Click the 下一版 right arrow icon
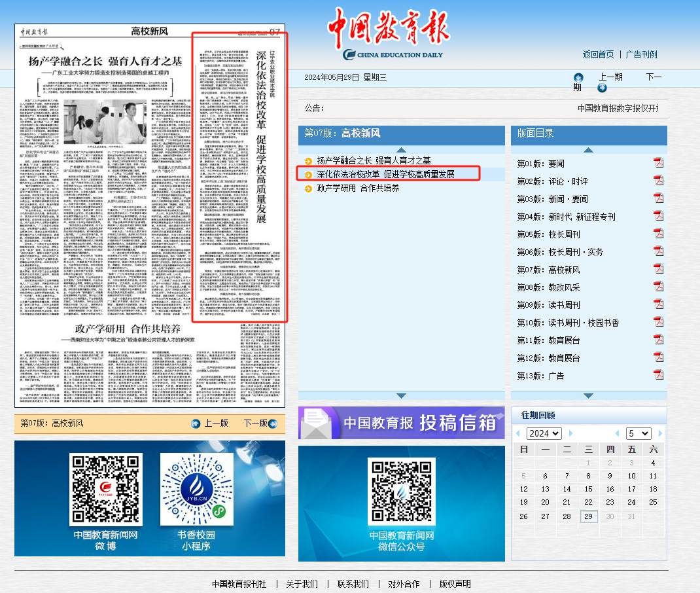The width and height of the screenshot is (700, 593). pyautogui.click(x=273, y=423)
